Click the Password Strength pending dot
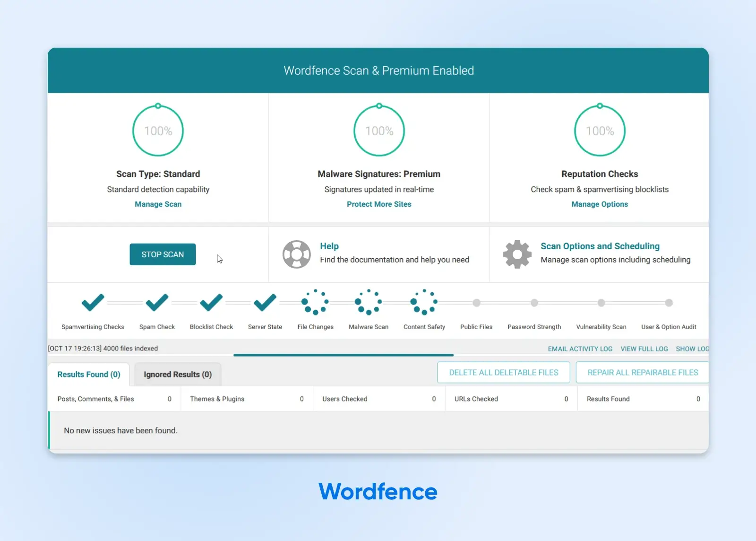 click(x=534, y=303)
